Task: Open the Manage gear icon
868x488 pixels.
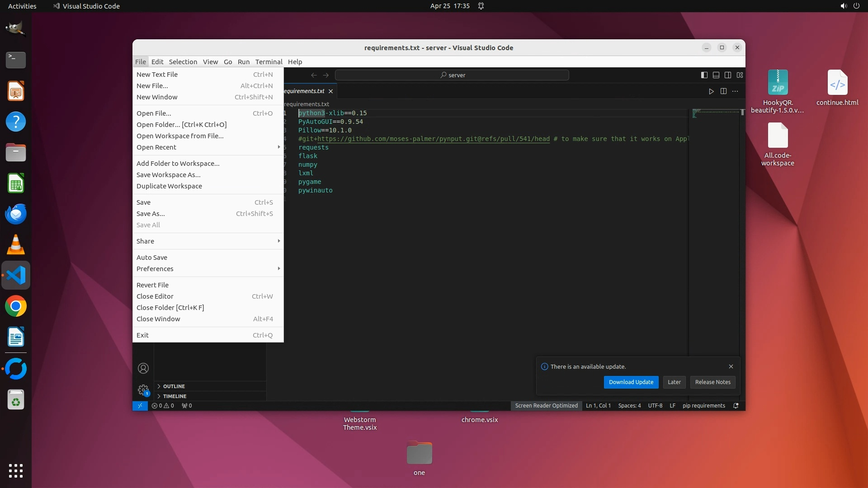Action: (143, 389)
